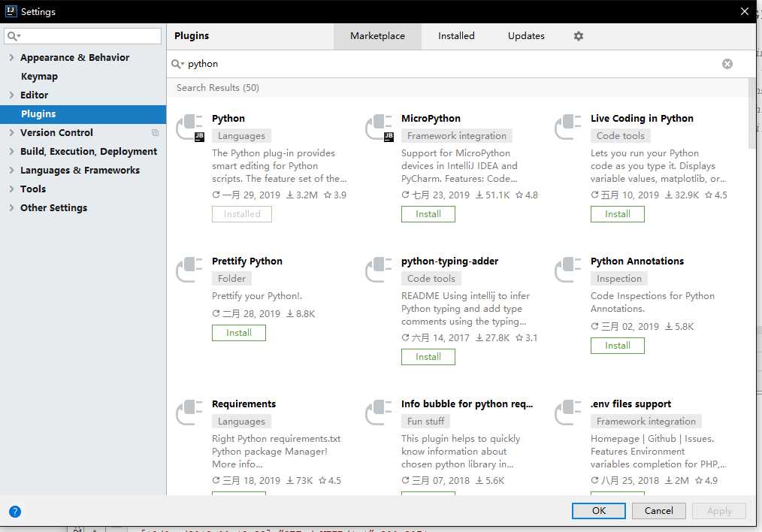Image resolution: width=762 pixels, height=532 pixels.
Task: Expand Appearance & Behavior settings
Action: click(x=11, y=57)
